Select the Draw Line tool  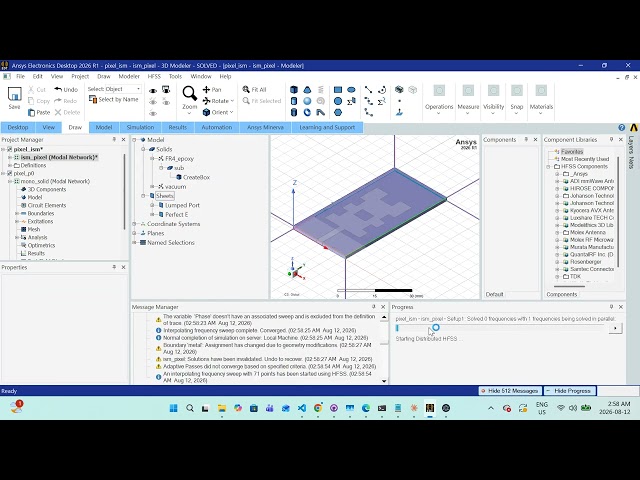[x=368, y=89]
